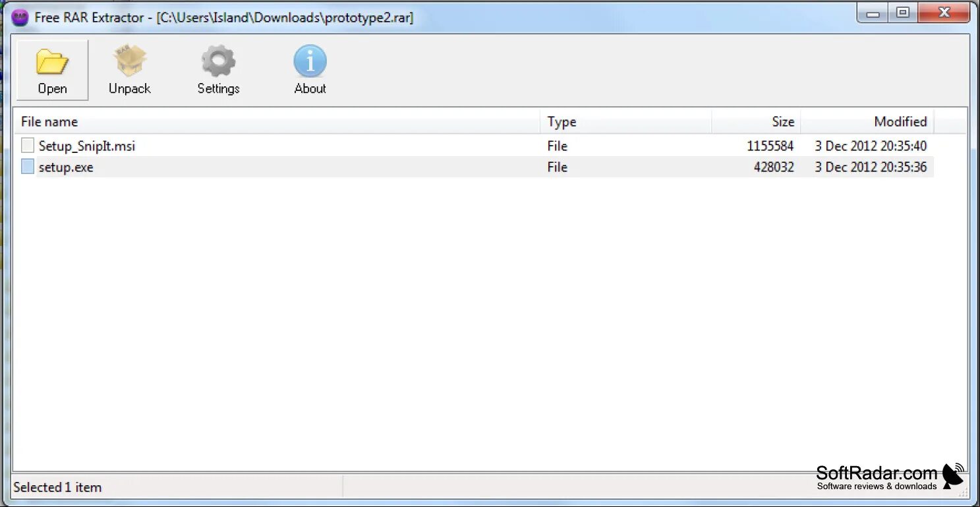The width and height of the screenshot is (980, 507).
Task: Click the About info icon
Action: 309,69
